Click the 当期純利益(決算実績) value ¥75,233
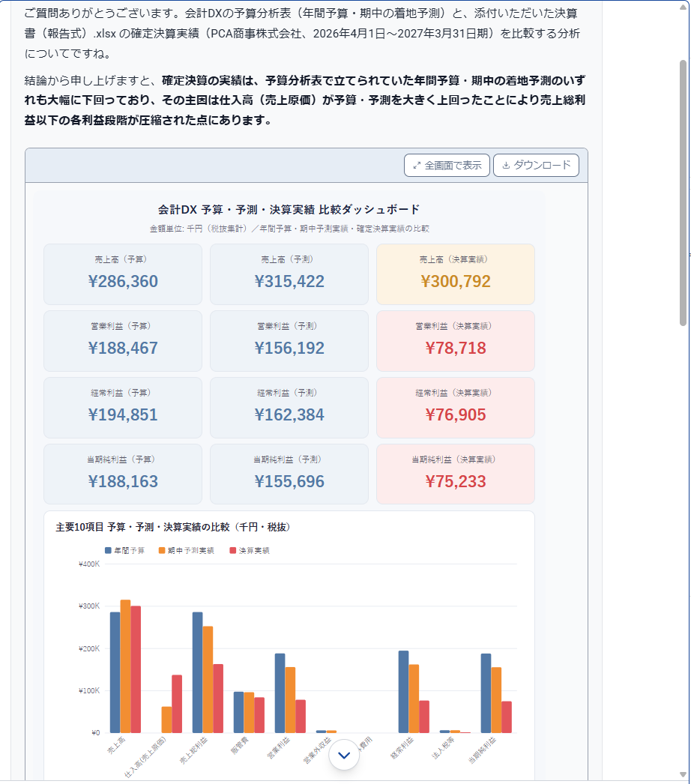Screen dimensions: 691x784 (x=456, y=481)
